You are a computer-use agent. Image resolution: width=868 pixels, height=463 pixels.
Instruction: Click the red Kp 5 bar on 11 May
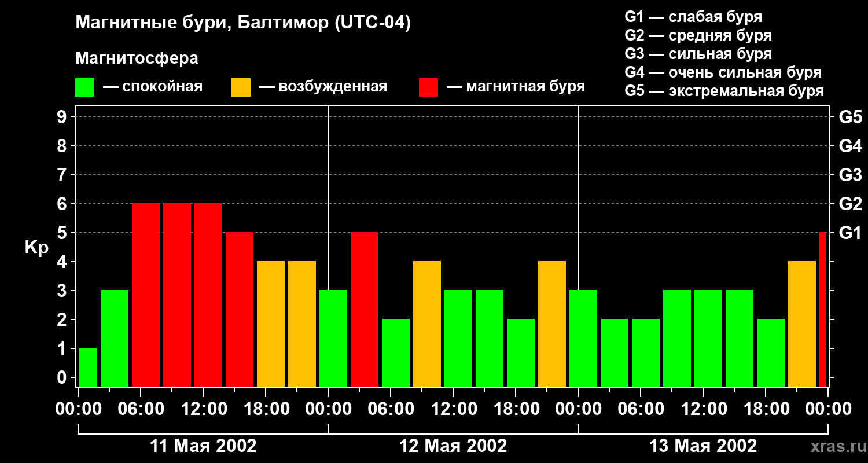(240, 309)
